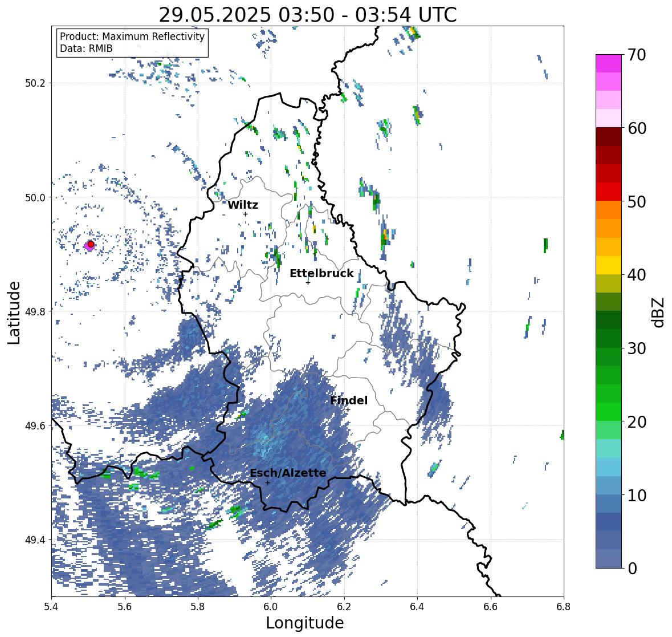672x637 pixels.
Task: Click the Latitude axis label
Action: 14,313
